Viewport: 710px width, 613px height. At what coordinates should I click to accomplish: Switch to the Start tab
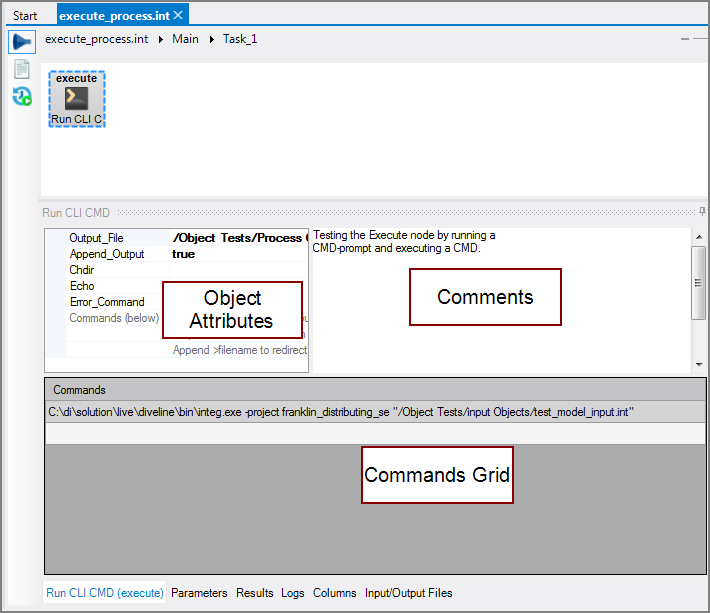pos(25,16)
